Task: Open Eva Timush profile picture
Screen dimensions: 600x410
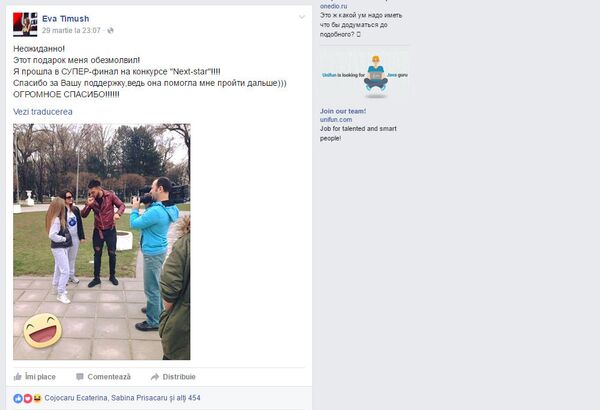Action: [x=25, y=25]
